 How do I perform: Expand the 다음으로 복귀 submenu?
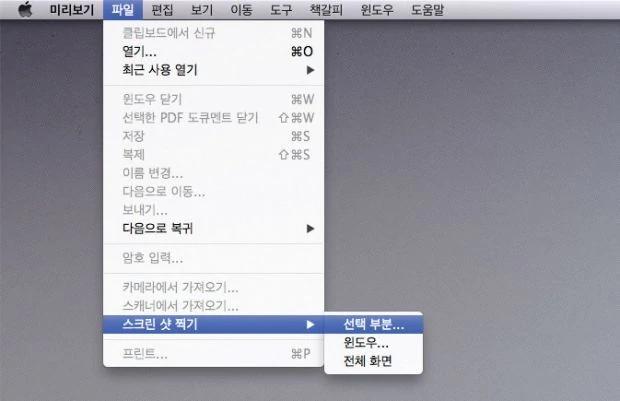pos(214,228)
